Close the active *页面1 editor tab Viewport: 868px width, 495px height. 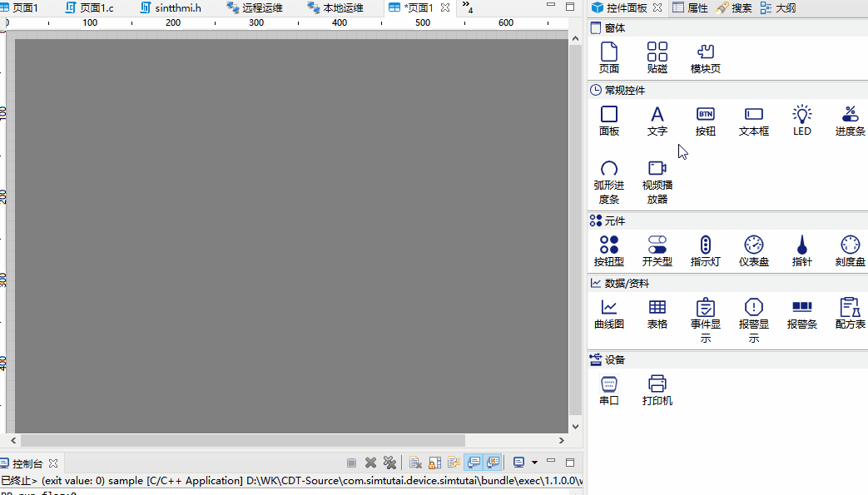click(x=445, y=7)
